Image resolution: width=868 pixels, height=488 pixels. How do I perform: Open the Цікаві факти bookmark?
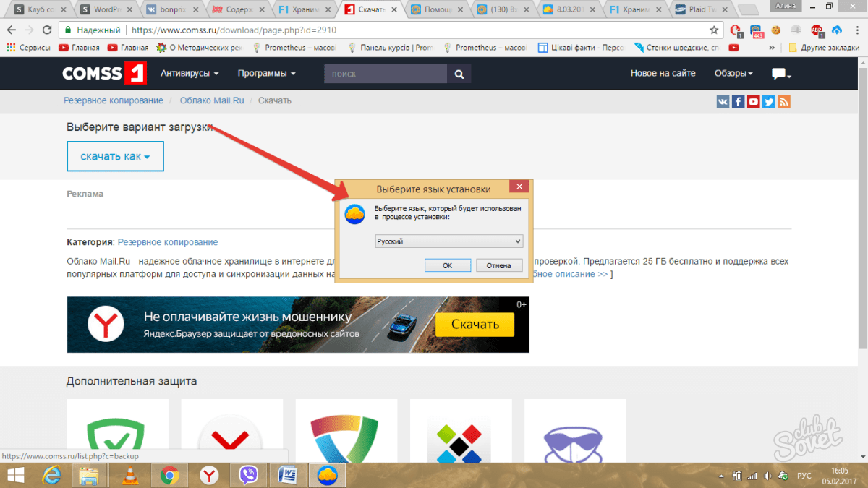[581, 48]
